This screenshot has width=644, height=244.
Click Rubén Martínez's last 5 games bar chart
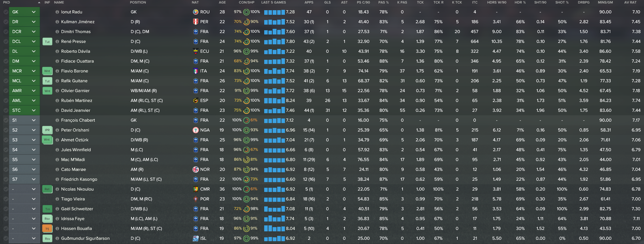(274, 101)
